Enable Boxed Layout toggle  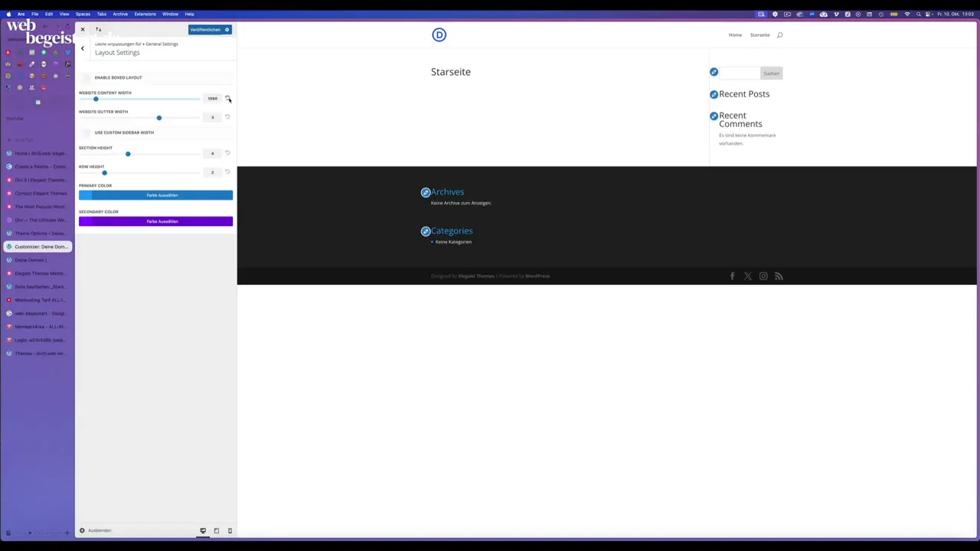[x=86, y=77]
